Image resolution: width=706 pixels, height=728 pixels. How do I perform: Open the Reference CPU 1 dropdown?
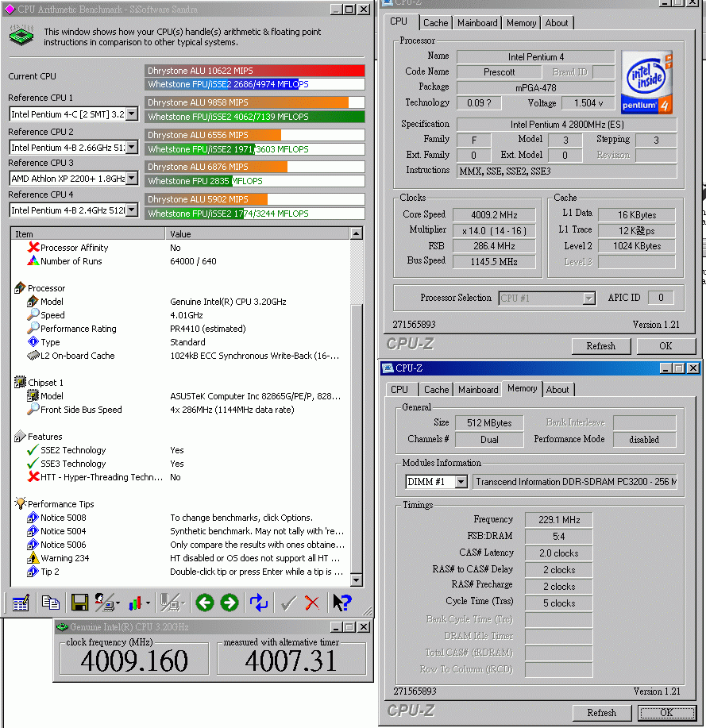point(132,114)
